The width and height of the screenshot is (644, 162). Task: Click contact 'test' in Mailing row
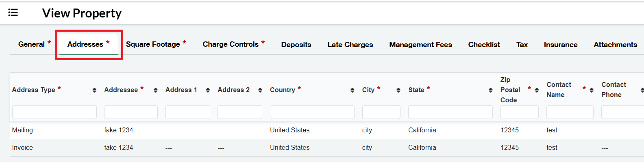tap(552, 130)
